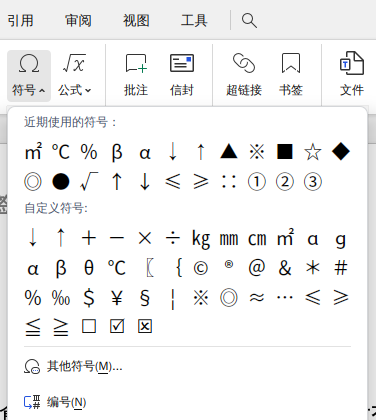Insert the dollar $ symbol

[x=89, y=298]
